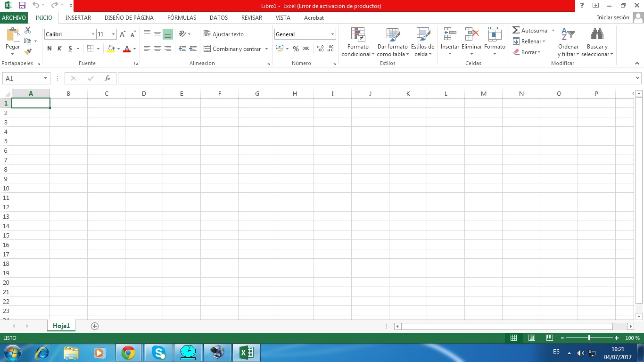The height and width of the screenshot is (362, 644).
Task: Click the insert function fx icon
Action: tap(107, 78)
